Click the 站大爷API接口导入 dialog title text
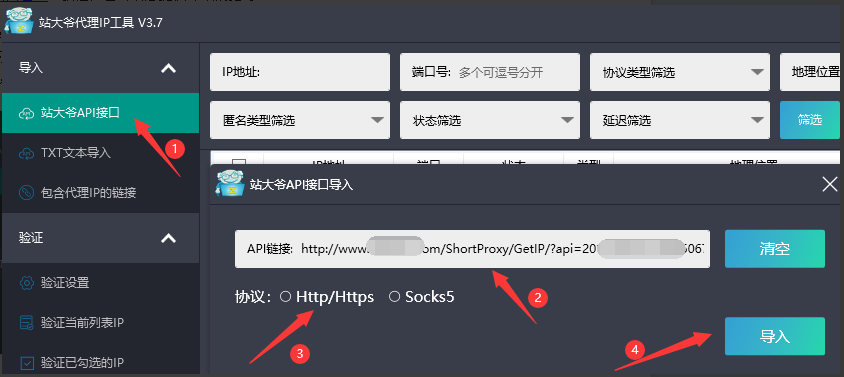844x377 pixels. pyautogui.click(x=301, y=185)
